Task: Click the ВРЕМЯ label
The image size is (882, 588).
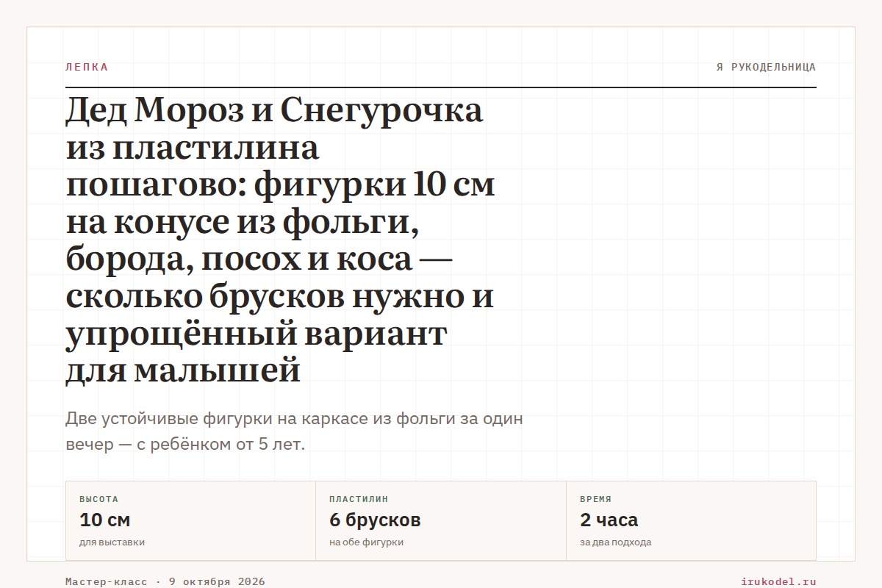Action: click(595, 499)
